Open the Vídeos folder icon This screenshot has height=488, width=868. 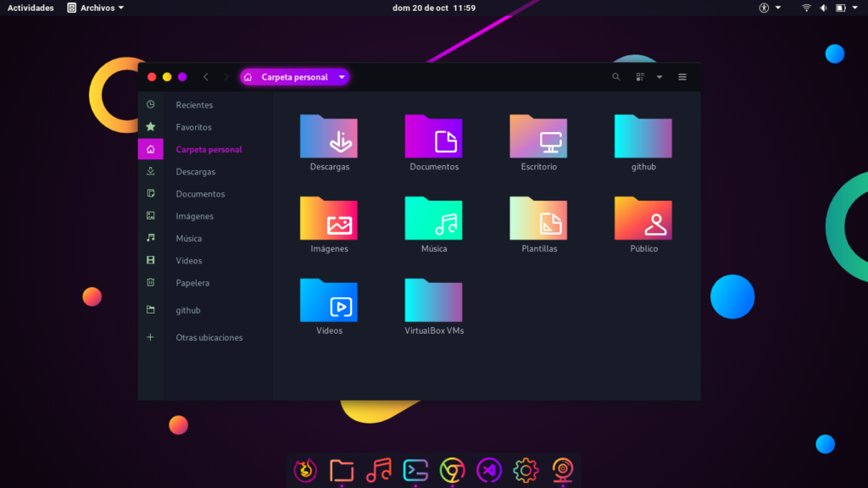pyautogui.click(x=329, y=300)
